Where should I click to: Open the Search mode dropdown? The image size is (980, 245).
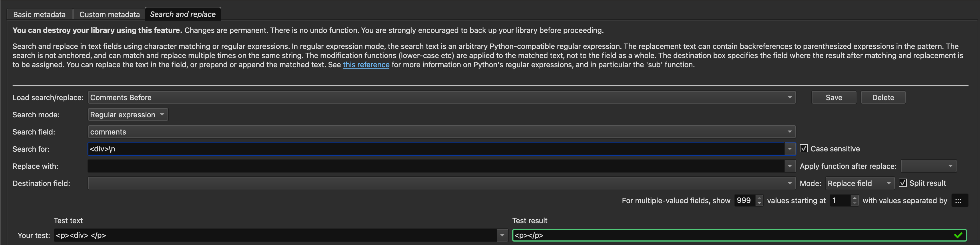coord(128,115)
